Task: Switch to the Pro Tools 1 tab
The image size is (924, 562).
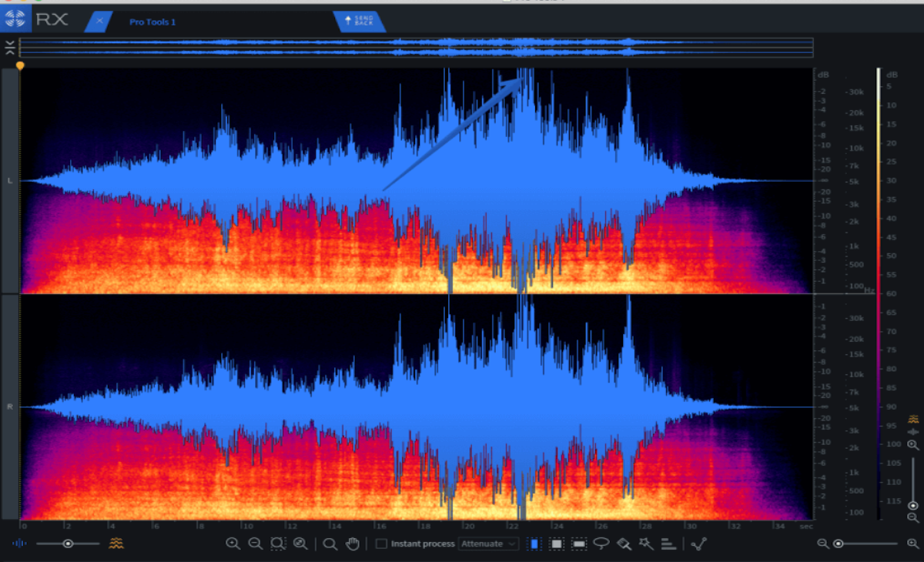Action: [152, 22]
